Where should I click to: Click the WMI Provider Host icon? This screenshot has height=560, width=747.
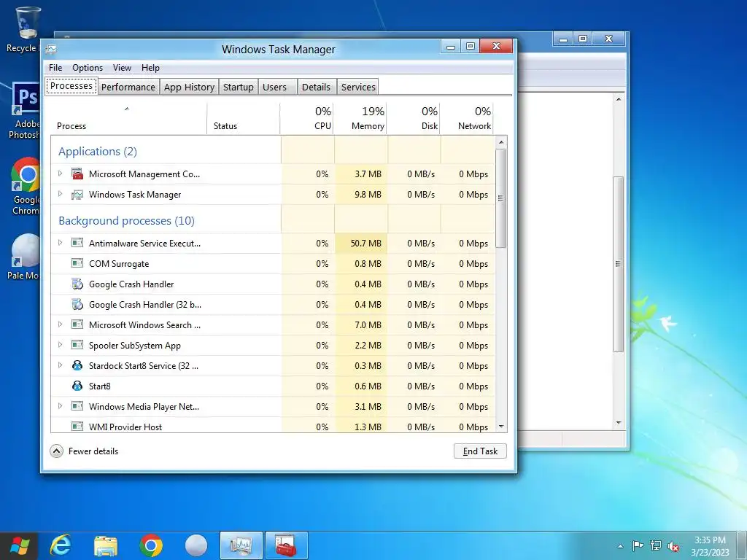(77, 427)
